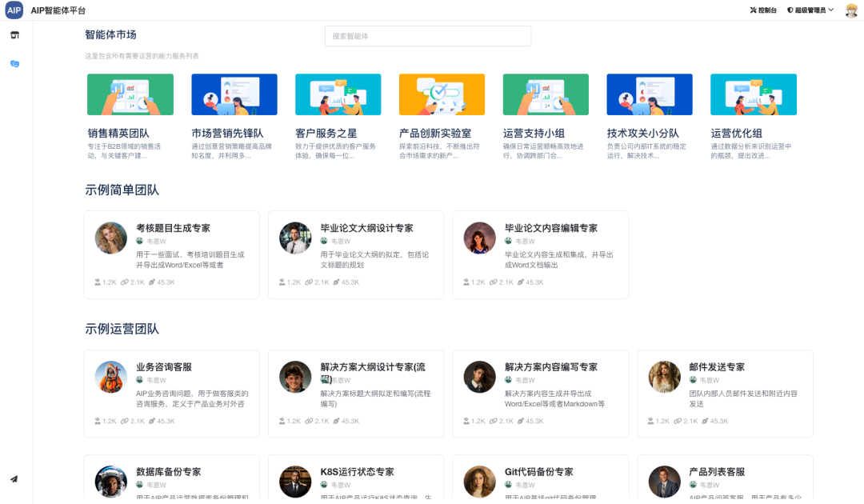The image size is (864, 504).
Task: Open the 产品列表客服 card title
Action: tap(717, 472)
